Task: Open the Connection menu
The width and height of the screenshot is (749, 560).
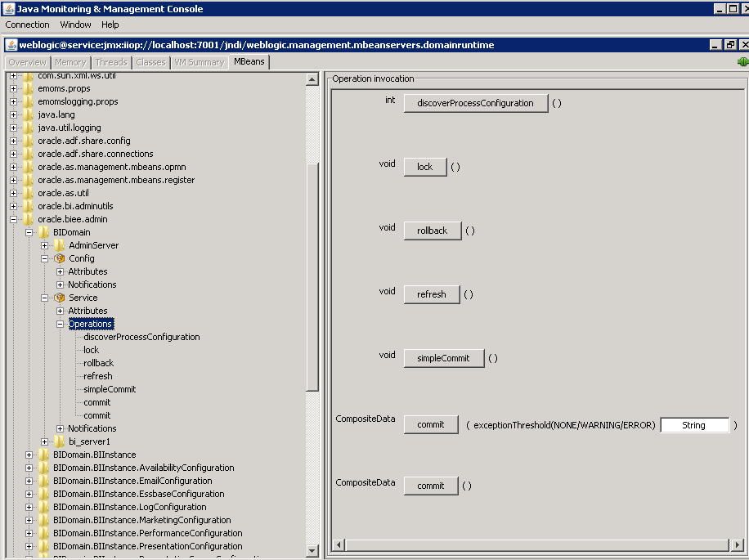Action: pyautogui.click(x=27, y=25)
